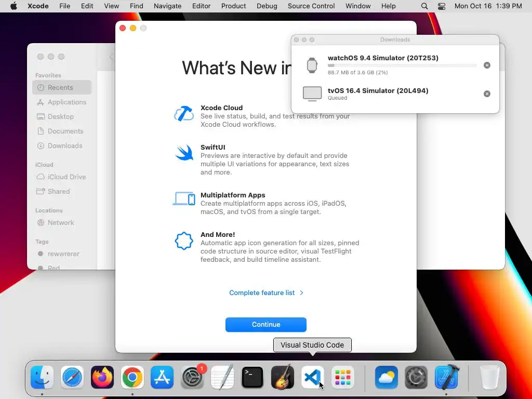The width and height of the screenshot is (532, 399).
Task: Click the watchOS simulator watch icon
Action: click(312, 65)
